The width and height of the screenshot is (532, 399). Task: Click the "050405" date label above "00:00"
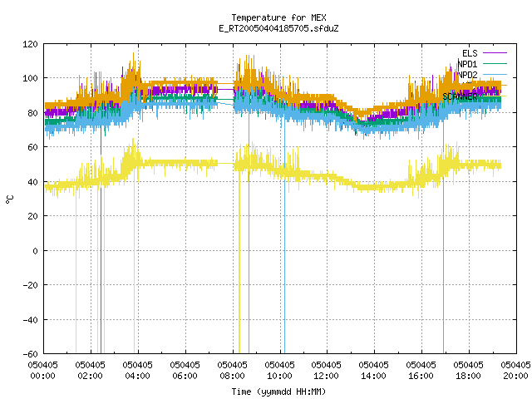tap(42, 365)
